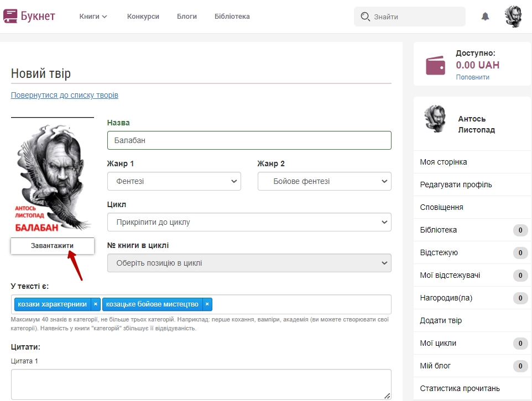The image size is (532, 401).
Task: Click the 'Антось Листопад' profile name
Action: coord(476,124)
